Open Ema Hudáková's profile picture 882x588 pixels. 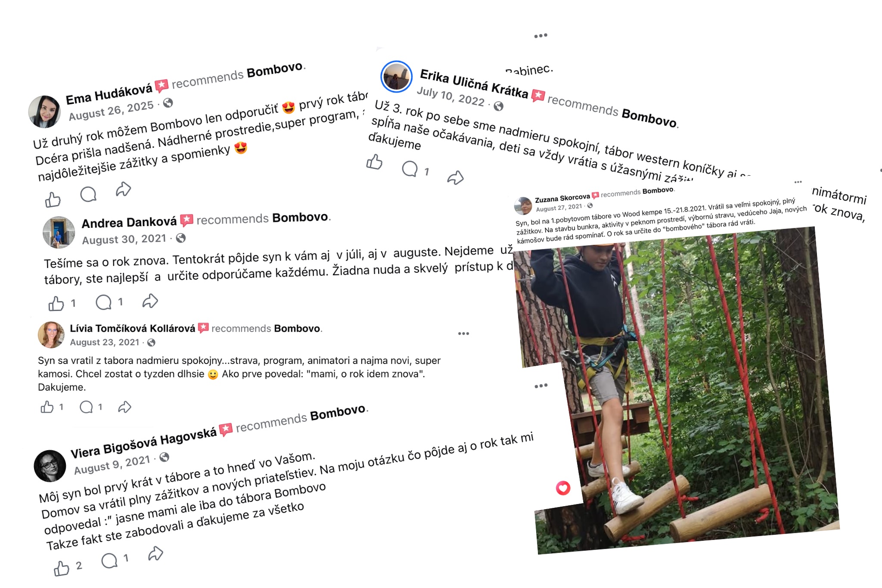coord(44,112)
